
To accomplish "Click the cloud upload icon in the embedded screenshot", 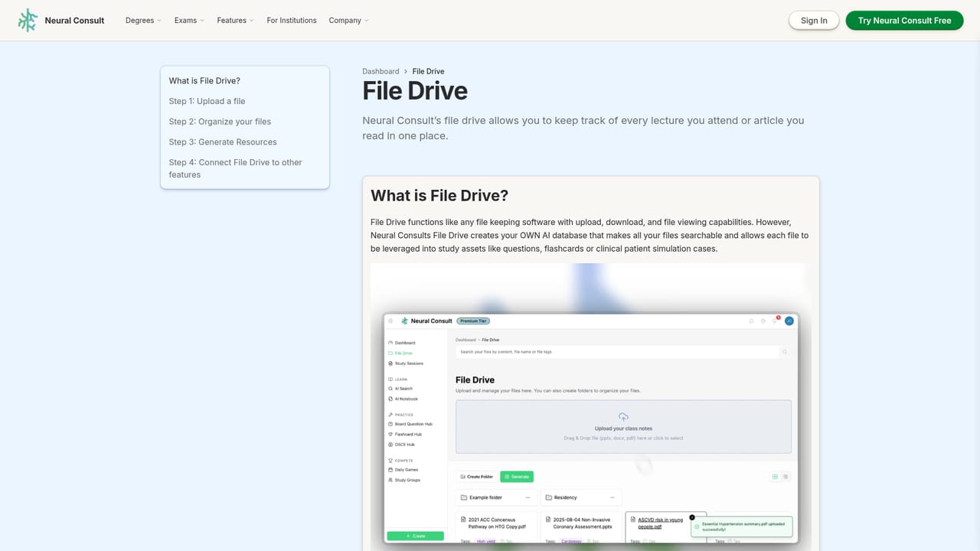I will click(623, 417).
